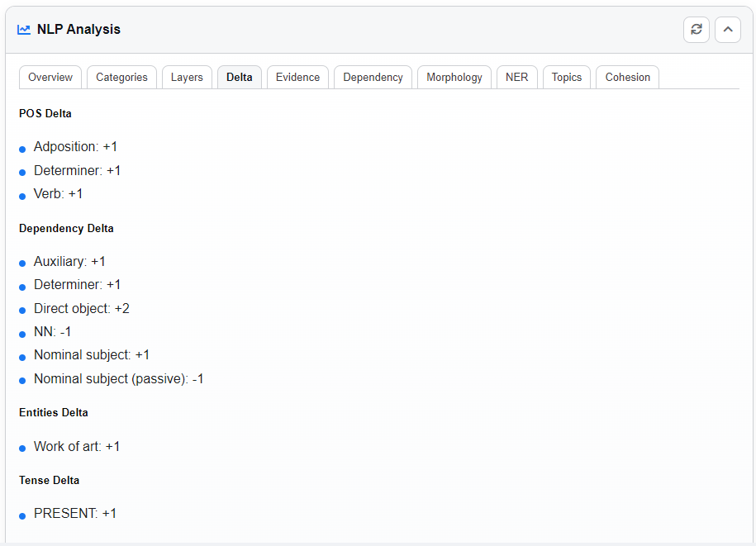
Task: View the Topics tab
Action: (567, 77)
